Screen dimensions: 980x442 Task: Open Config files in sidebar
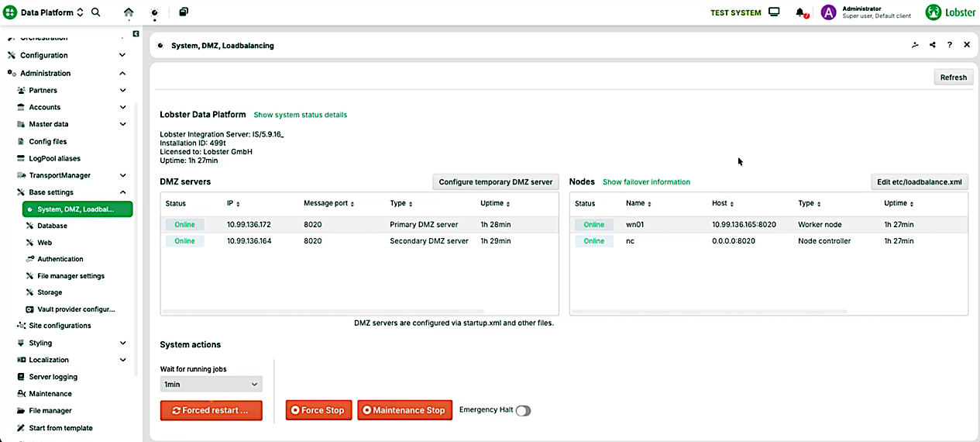[x=48, y=141]
